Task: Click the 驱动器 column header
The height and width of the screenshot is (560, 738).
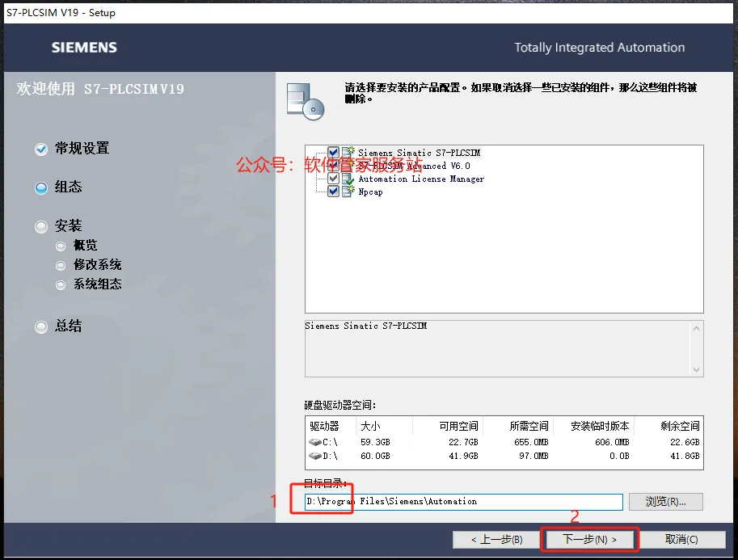Action: point(330,426)
